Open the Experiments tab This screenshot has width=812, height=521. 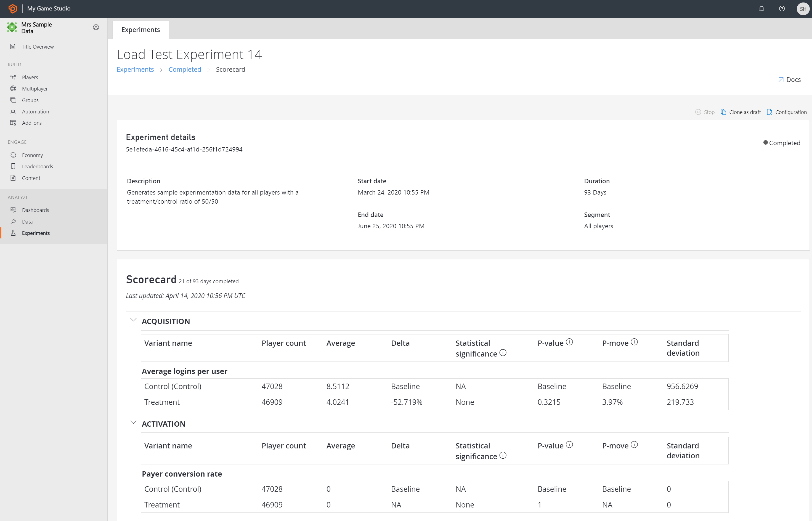click(140, 29)
